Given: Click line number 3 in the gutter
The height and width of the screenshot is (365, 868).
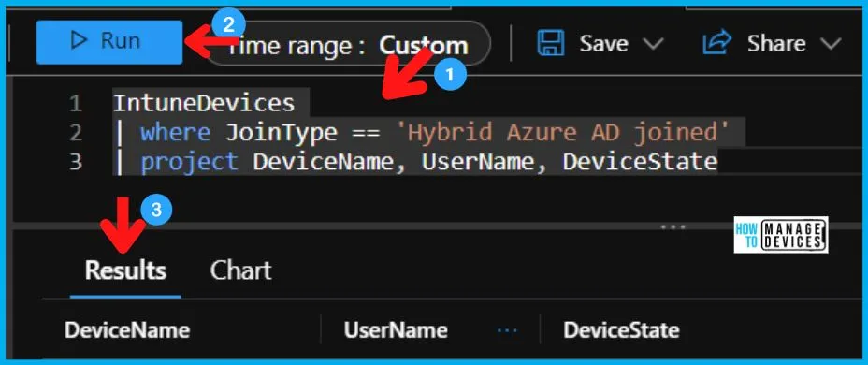Looking at the screenshot, I should tap(76, 162).
